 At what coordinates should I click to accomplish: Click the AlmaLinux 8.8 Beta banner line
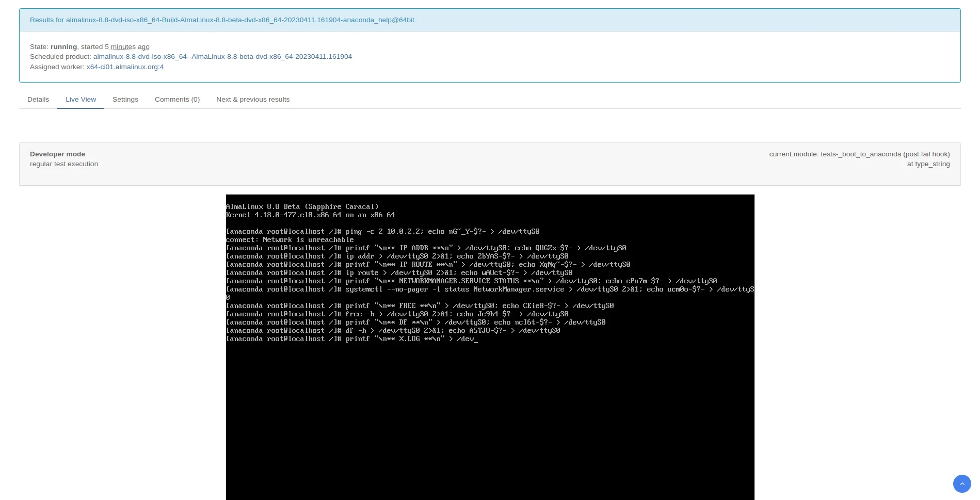tap(302, 206)
